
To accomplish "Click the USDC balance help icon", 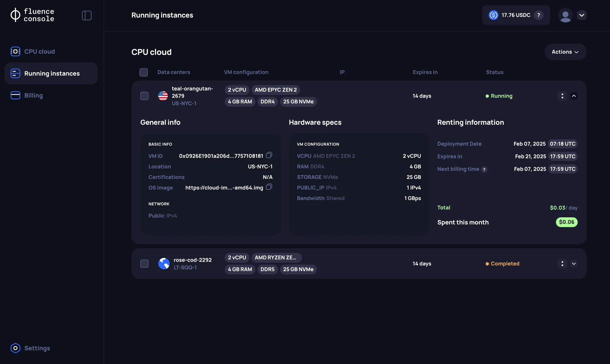I will click(539, 15).
